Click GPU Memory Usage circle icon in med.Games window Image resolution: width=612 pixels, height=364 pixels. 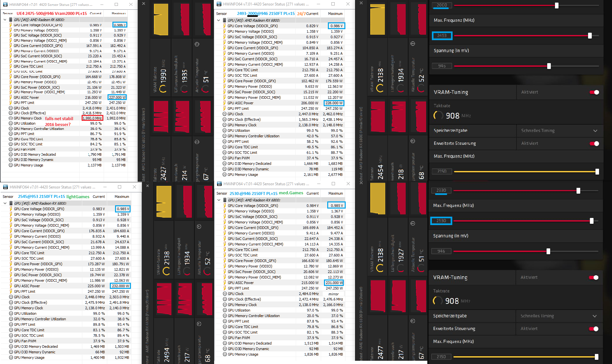click(225, 354)
